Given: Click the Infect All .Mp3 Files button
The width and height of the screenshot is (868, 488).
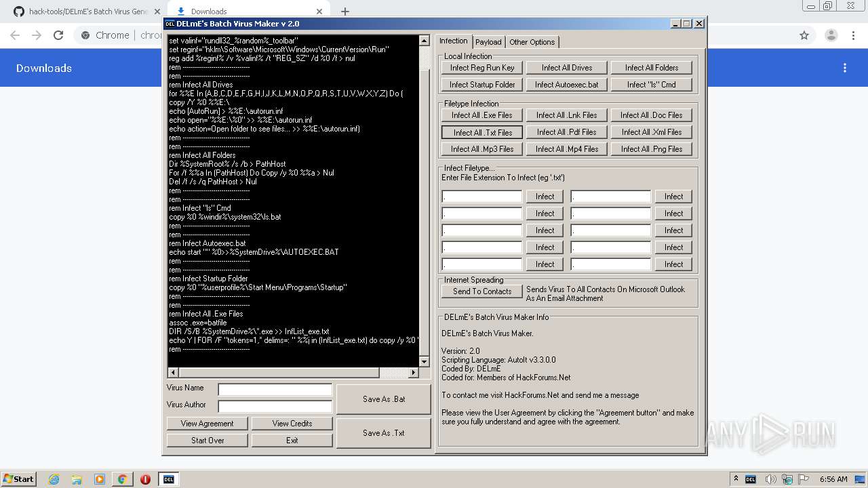Looking at the screenshot, I should tap(482, 149).
